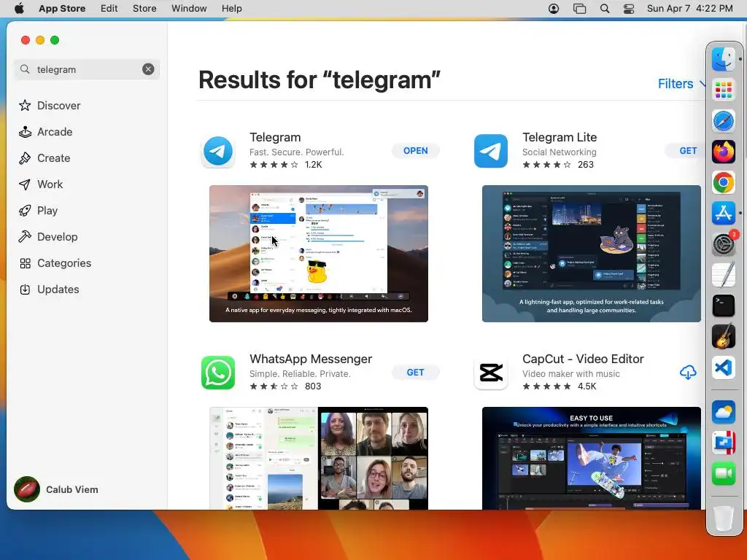Viewport: 747px width, 560px height.
Task: Launch Google Chrome from the Dock
Action: pos(723,183)
